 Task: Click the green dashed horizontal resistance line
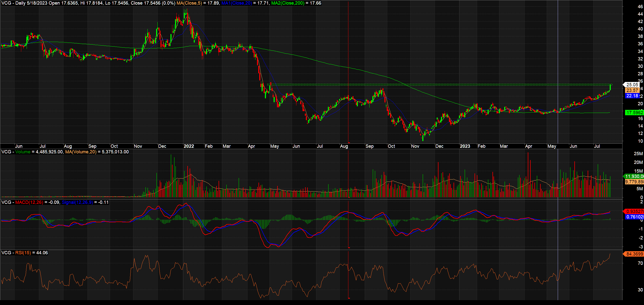435,84
